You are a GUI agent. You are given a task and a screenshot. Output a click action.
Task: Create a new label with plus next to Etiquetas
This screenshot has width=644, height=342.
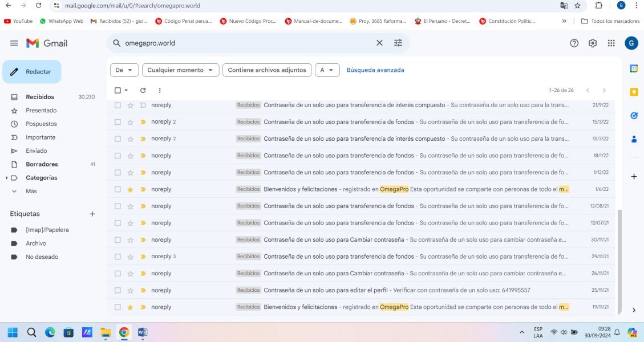pyautogui.click(x=92, y=214)
